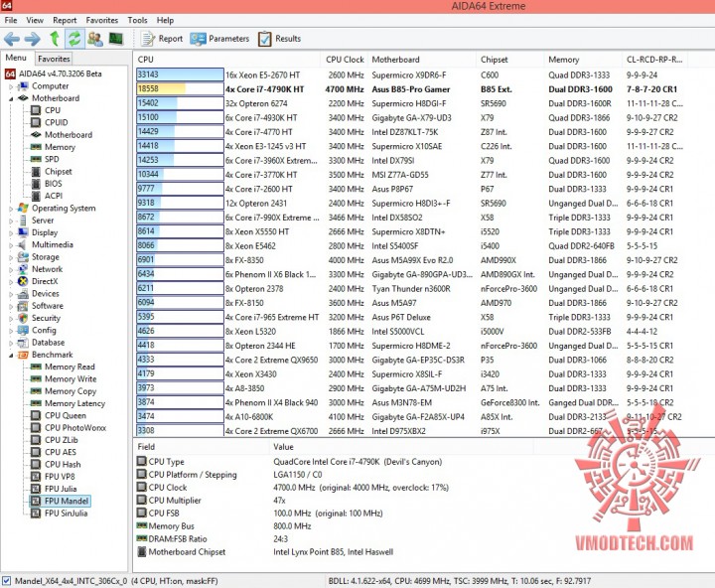Open the View menu
The height and width of the screenshot is (588, 715).
pos(35,20)
